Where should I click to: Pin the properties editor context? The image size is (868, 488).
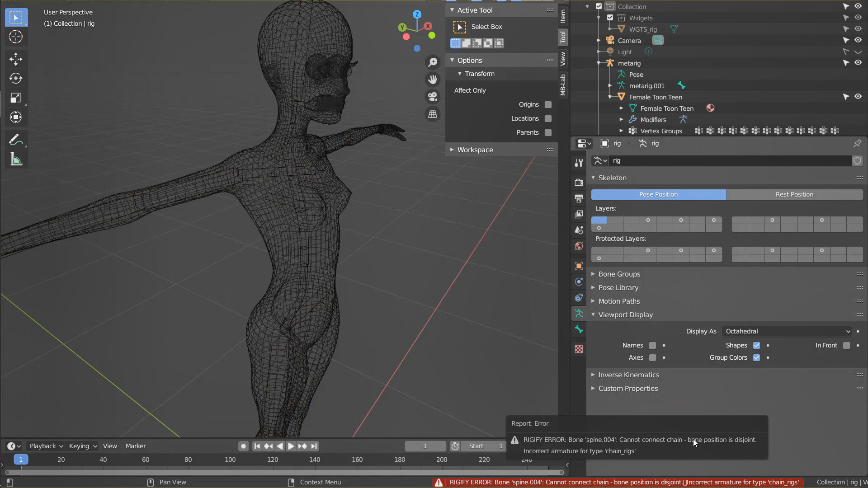pyautogui.click(x=857, y=143)
